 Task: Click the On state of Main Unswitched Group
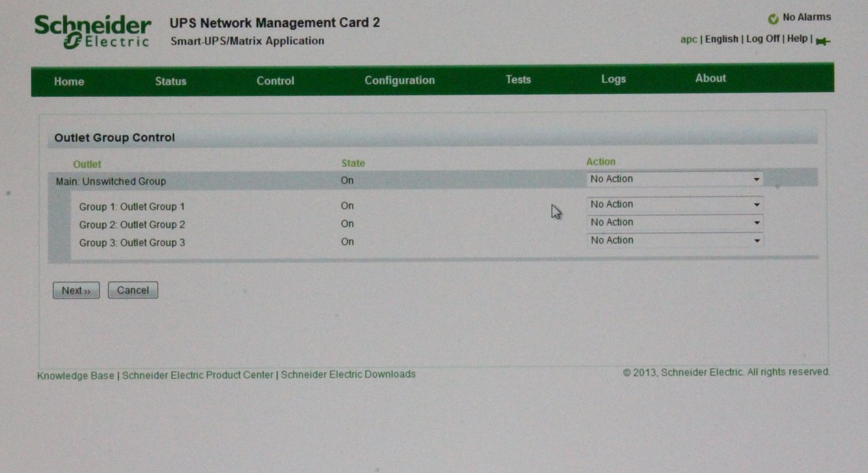tap(347, 180)
